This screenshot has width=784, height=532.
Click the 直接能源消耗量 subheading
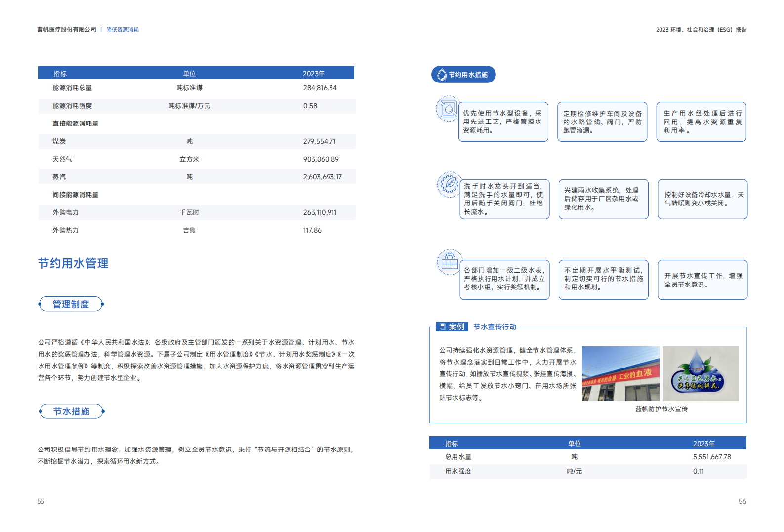tap(76, 123)
